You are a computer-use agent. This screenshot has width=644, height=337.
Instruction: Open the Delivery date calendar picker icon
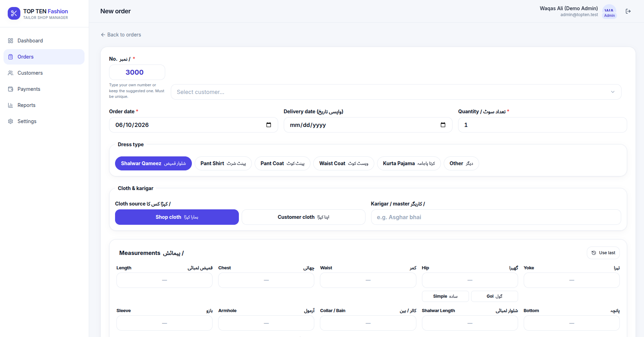(443, 125)
